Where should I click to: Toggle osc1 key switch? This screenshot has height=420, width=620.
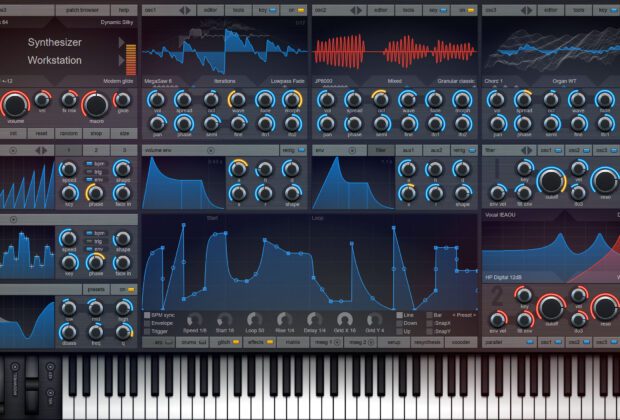click(x=273, y=10)
